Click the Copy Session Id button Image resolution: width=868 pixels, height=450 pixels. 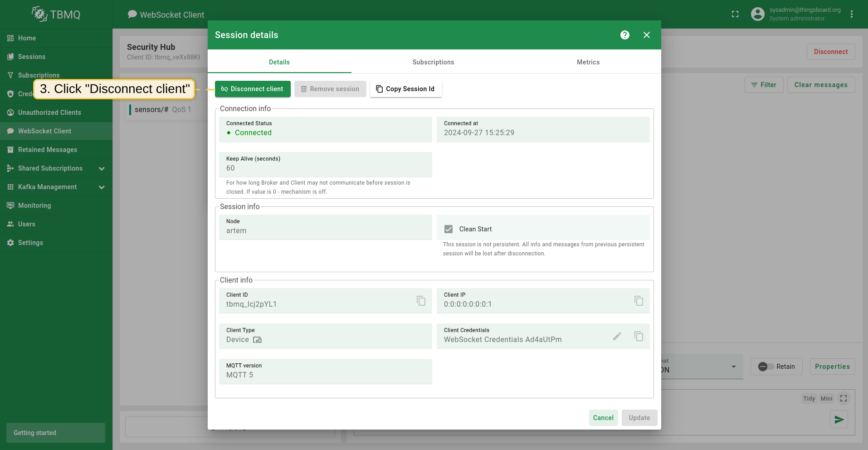[x=405, y=89]
